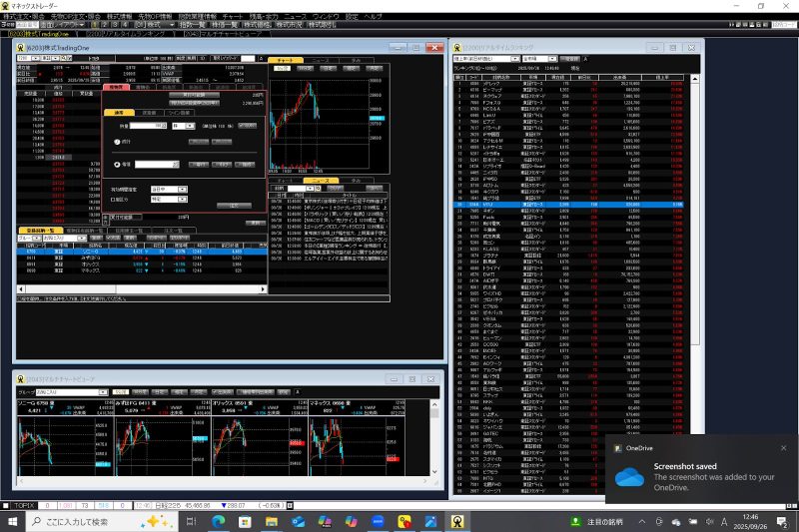Select the 成行 (market order) radio button
The image size is (799, 532).
[x=118, y=143]
